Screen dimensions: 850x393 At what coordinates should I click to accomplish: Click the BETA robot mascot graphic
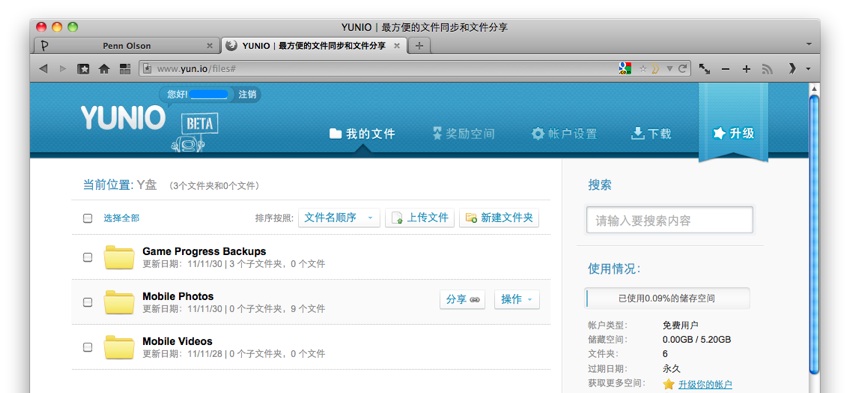point(194,132)
